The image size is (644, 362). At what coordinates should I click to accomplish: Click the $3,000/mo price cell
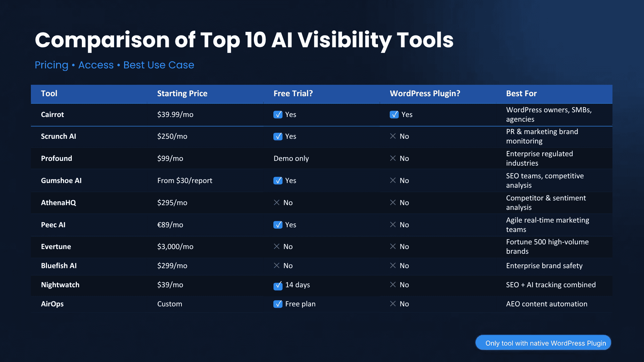tap(175, 247)
